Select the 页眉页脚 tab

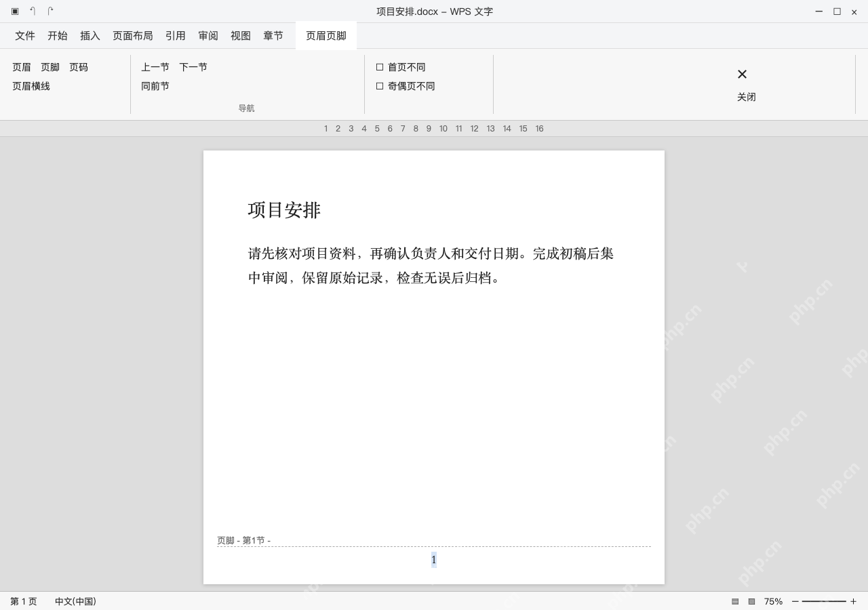point(326,36)
